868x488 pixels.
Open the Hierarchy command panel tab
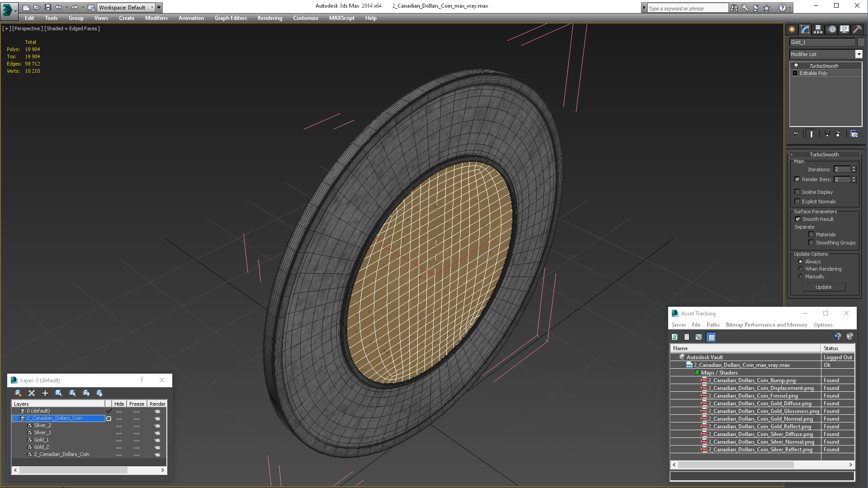(x=818, y=29)
